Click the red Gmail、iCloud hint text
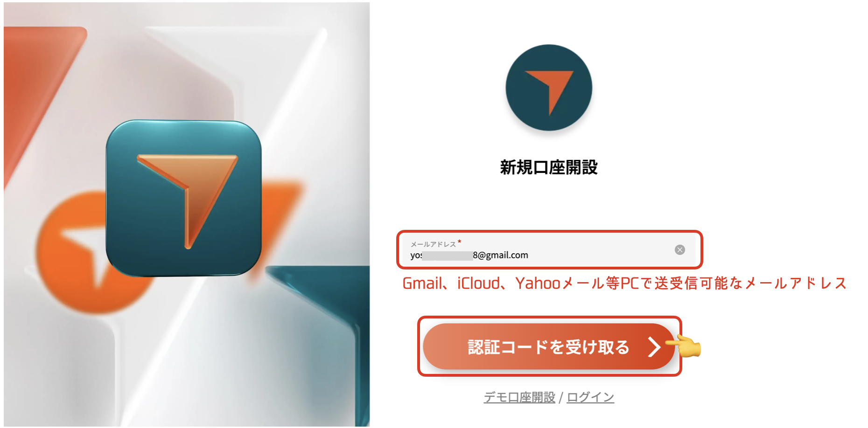This screenshot has height=428, width=868. 624,283
